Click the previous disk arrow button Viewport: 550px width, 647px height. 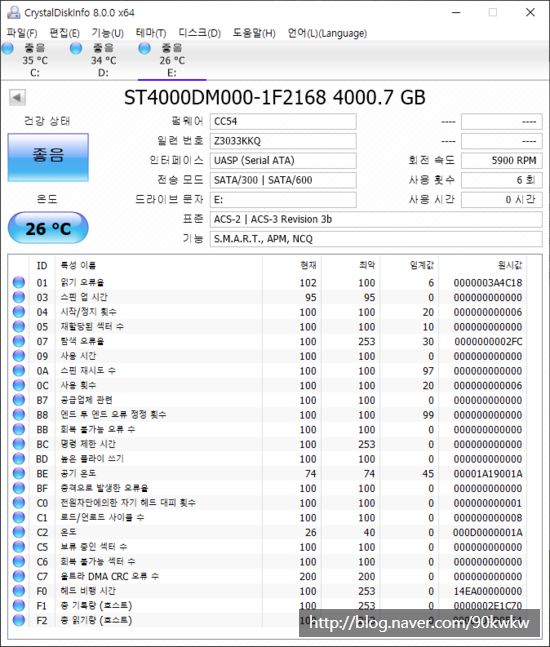(x=17, y=98)
